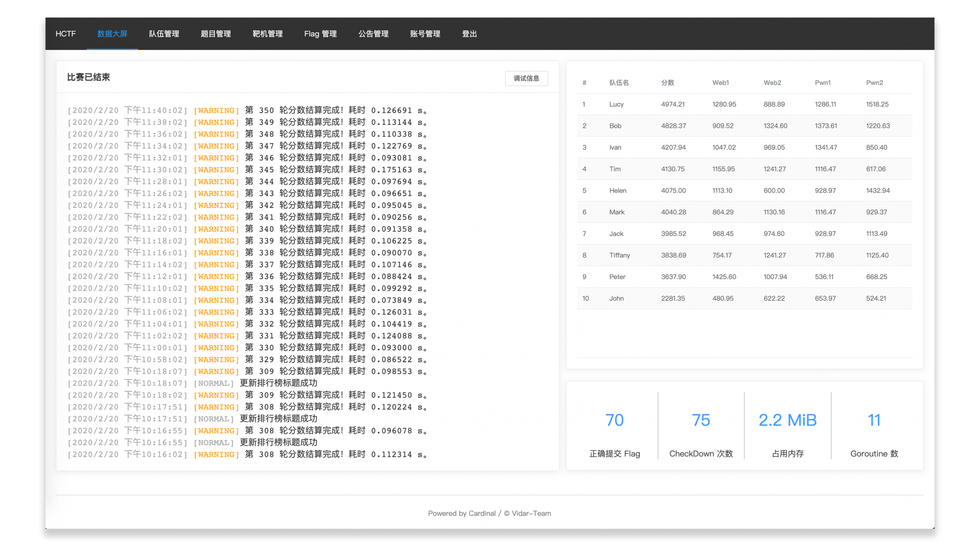Click the John row in ranking
The image size is (980, 546).
(x=616, y=298)
